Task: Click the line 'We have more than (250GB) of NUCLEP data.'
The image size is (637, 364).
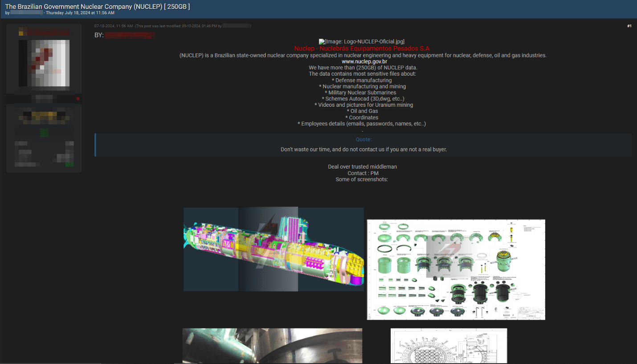Action: (363, 68)
